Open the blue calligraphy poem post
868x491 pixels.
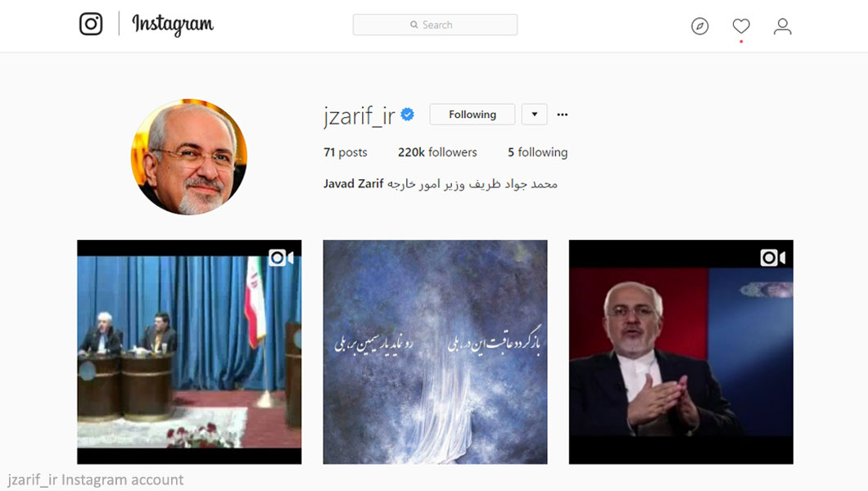[x=435, y=352]
